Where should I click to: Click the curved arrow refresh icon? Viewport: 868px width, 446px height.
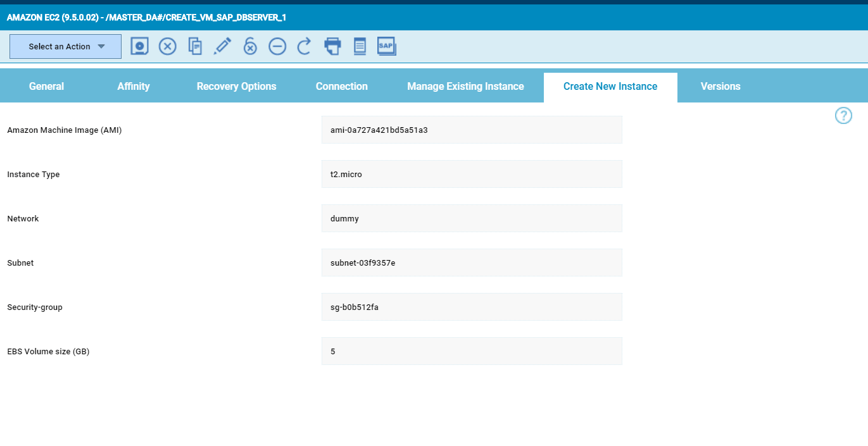[x=305, y=46]
